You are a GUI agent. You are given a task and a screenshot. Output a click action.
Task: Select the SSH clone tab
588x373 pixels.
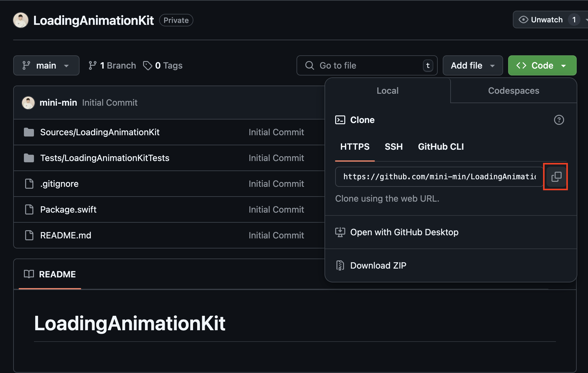pos(394,147)
